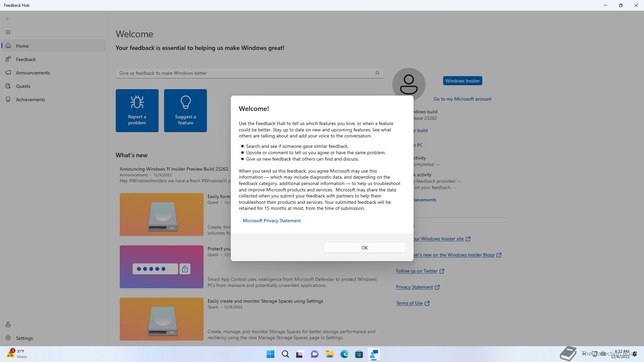Click the profile avatar picture
The image size is (644, 362).
(409, 84)
